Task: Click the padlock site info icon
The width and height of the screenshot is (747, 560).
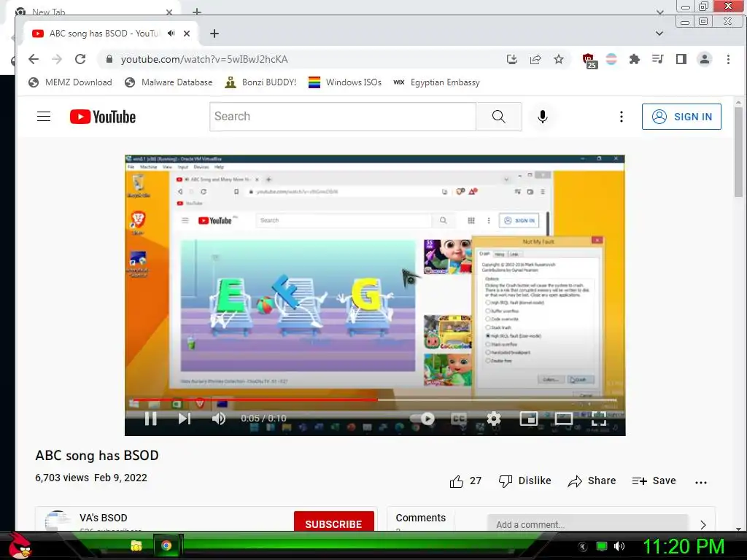Action: click(109, 59)
